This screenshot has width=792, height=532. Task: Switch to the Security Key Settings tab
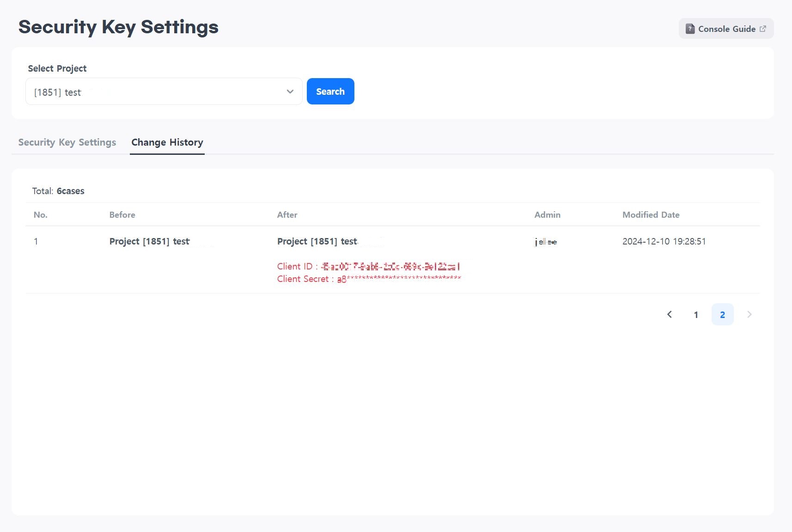click(67, 142)
